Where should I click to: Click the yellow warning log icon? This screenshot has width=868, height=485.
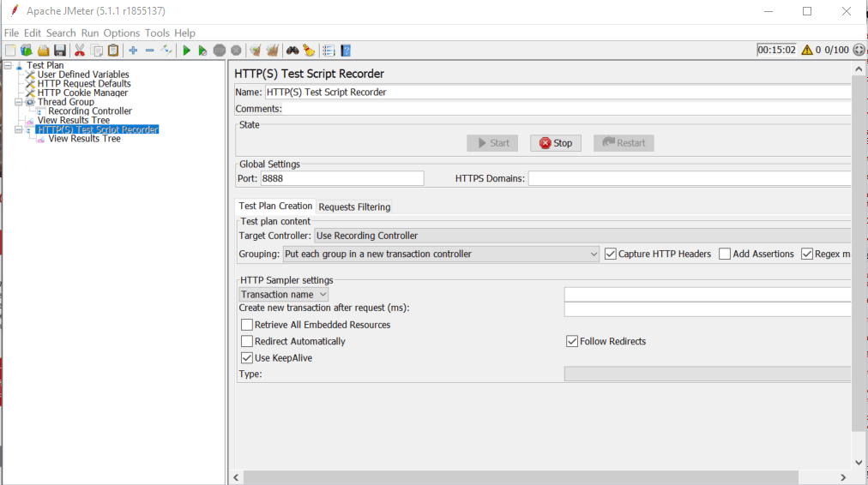tap(806, 50)
